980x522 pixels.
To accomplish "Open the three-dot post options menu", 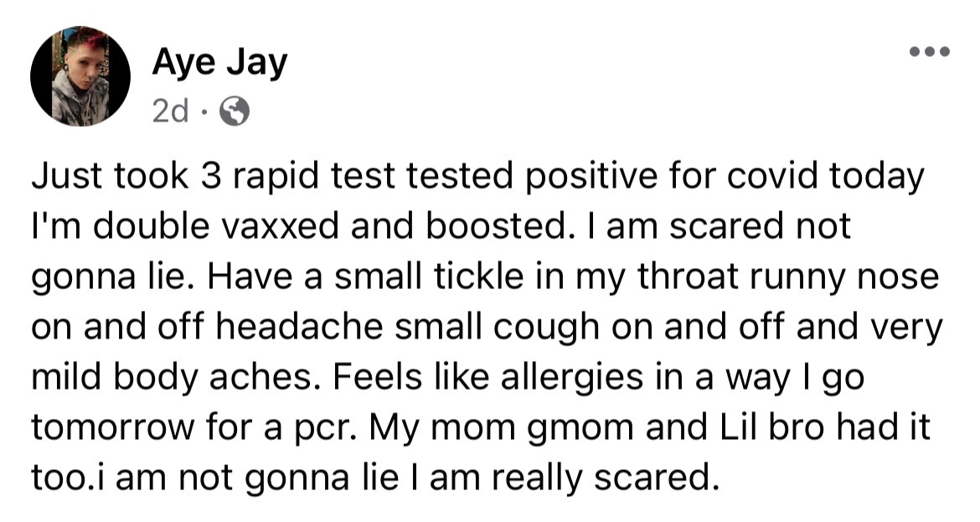I will pyautogui.click(x=930, y=51).
